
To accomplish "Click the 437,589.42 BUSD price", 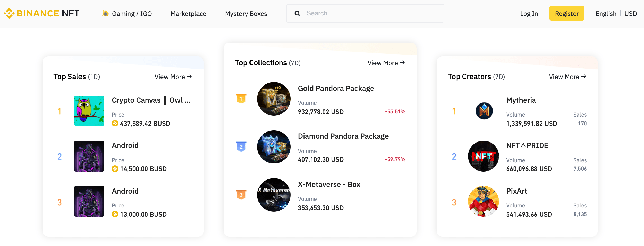I will tap(145, 124).
